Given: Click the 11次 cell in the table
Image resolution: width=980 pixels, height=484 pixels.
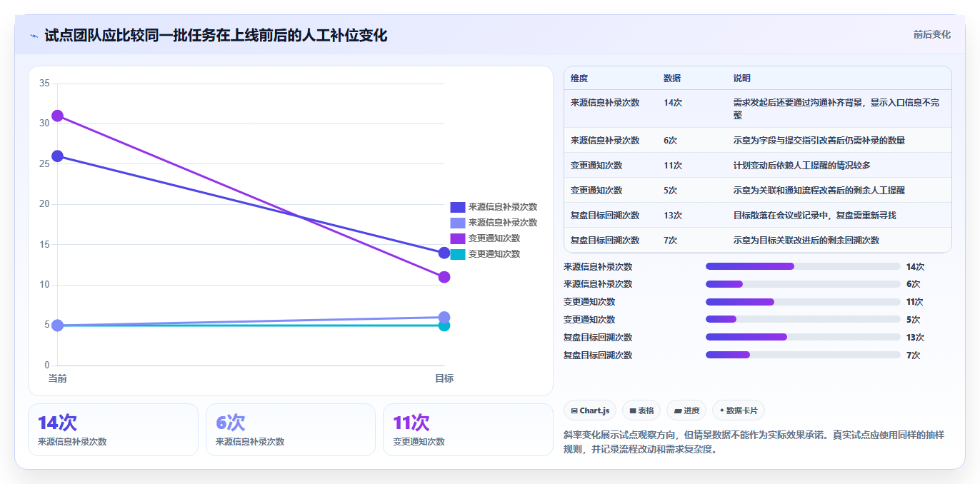Looking at the screenshot, I should coord(673,166).
